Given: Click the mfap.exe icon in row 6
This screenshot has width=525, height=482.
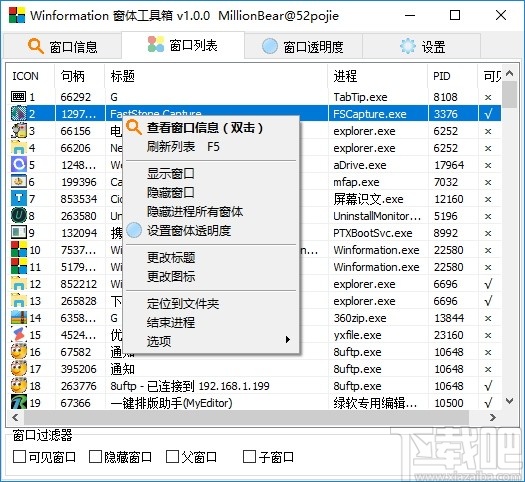Looking at the screenshot, I should (18, 181).
